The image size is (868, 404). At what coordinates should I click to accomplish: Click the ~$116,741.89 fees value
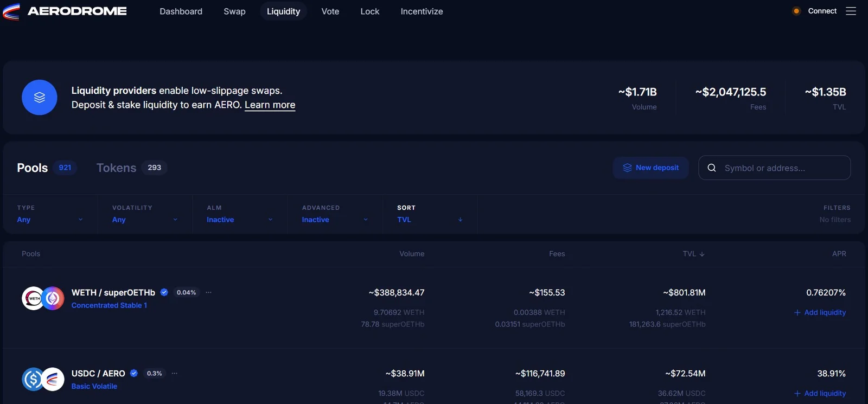pyautogui.click(x=540, y=373)
